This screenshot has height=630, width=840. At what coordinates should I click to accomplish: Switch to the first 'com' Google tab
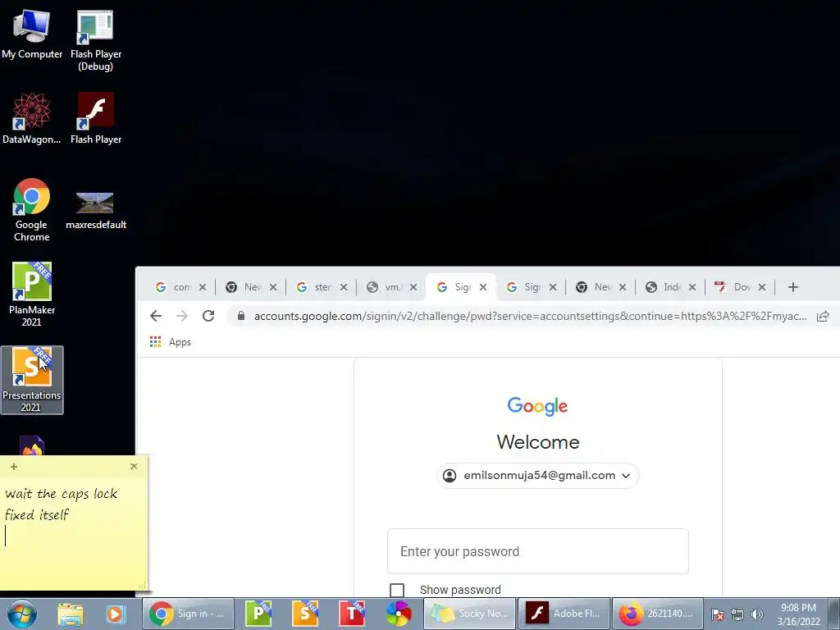point(174,287)
